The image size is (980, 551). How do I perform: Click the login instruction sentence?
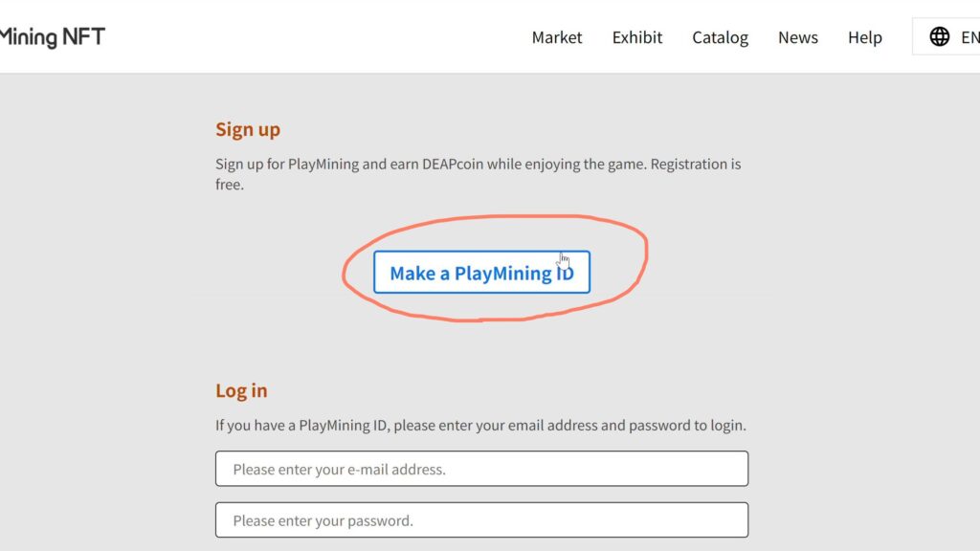[x=480, y=425]
